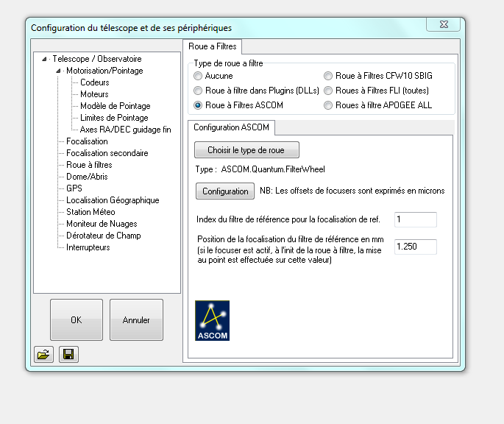Screen dimensions: 504x424
Task: Click in the reference filter index field
Action: click(415, 219)
